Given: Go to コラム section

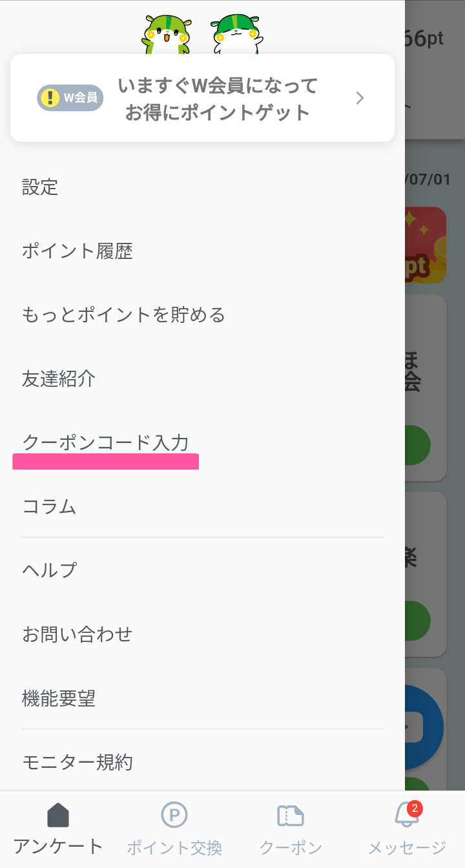Looking at the screenshot, I should click(49, 506).
